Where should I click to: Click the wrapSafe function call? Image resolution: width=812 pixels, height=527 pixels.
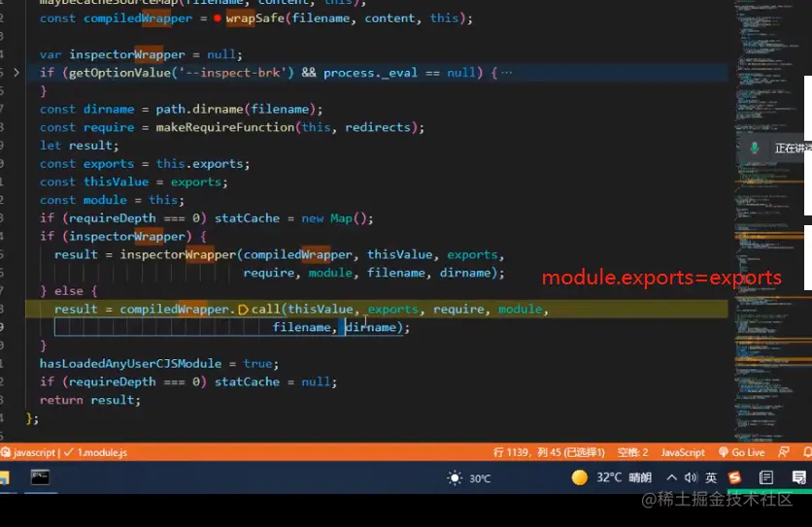coord(255,18)
